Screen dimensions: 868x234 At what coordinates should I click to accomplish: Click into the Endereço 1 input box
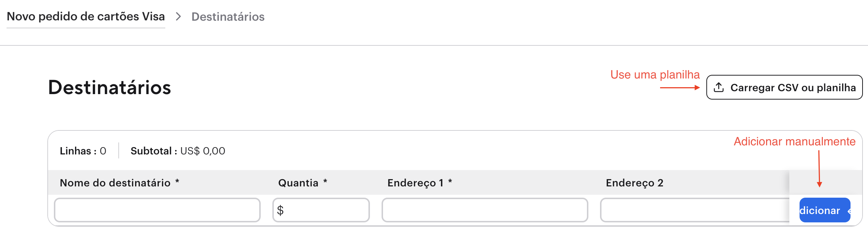[x=485, y=210]
